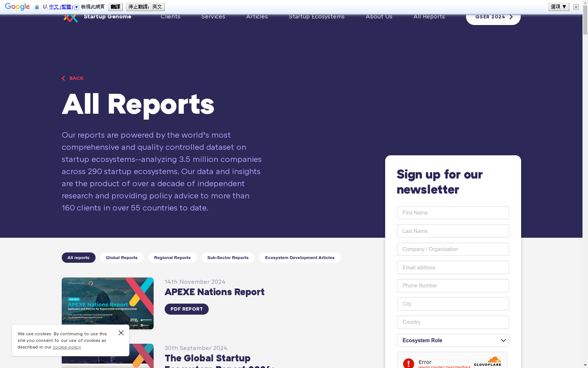The image size is (588, 368).
Task: Click the 'All Reports' page heading
Action: tap(138, 105)
